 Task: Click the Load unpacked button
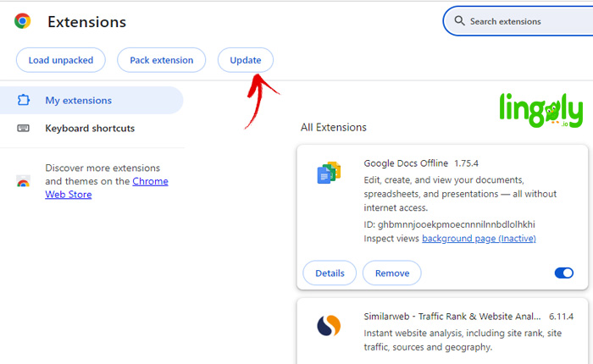[x=61, y=60]
